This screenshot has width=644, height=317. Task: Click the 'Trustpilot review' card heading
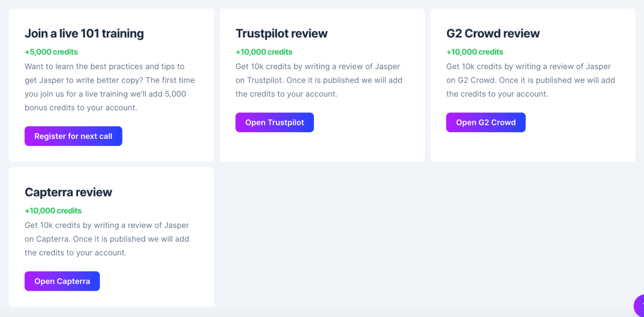(281, 33)
